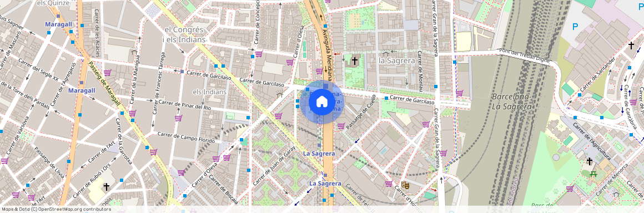The image size is (644, 213).
Task: Click the els Indians neighbourhood label
Action: pyautogui.click(x=209, y=92)
